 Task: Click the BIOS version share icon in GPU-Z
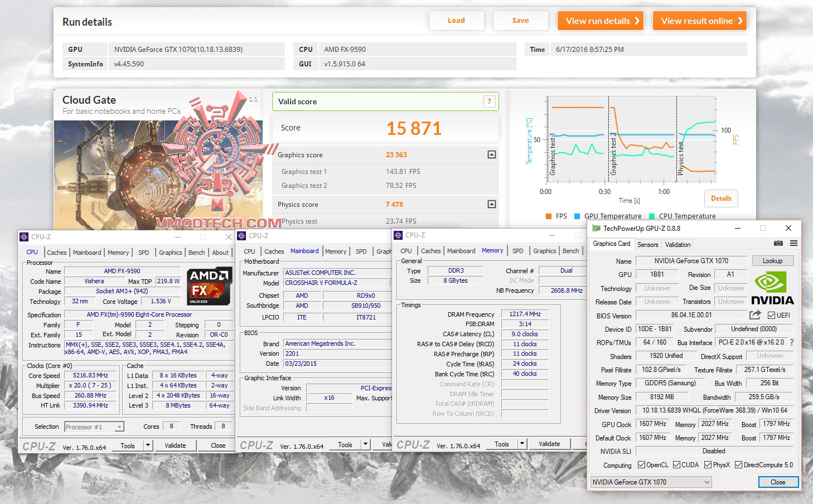click(755, 315)
